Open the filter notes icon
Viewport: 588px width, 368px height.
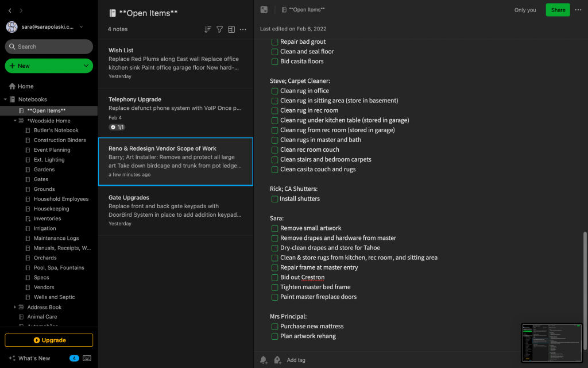[219, 29]
